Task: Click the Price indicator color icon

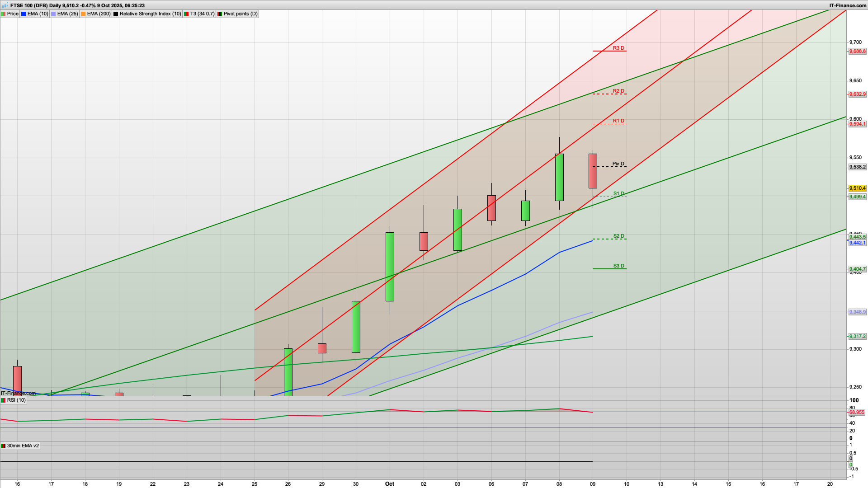Action: (x=4, y=14)
